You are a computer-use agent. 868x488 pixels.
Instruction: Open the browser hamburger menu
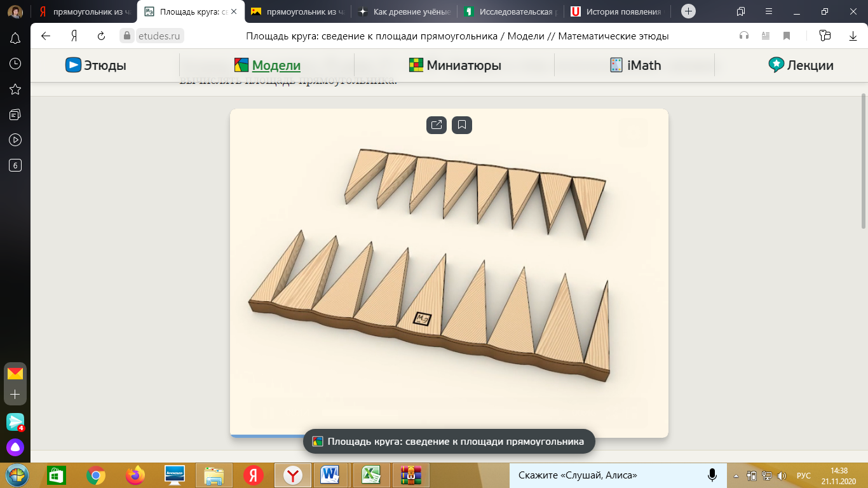click(x=769, y=11)
